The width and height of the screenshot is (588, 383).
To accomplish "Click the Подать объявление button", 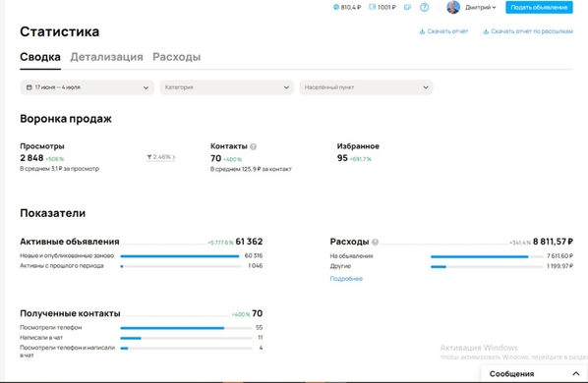I will 539,7.
